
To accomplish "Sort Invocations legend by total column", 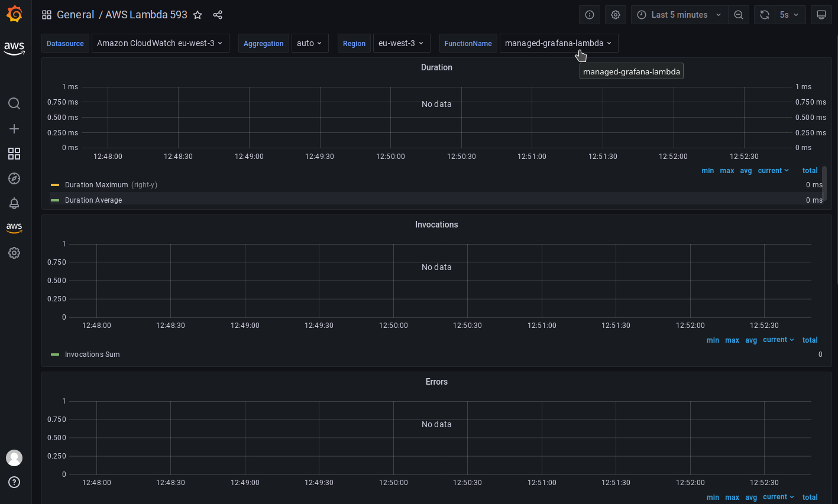I will point(810,340).
